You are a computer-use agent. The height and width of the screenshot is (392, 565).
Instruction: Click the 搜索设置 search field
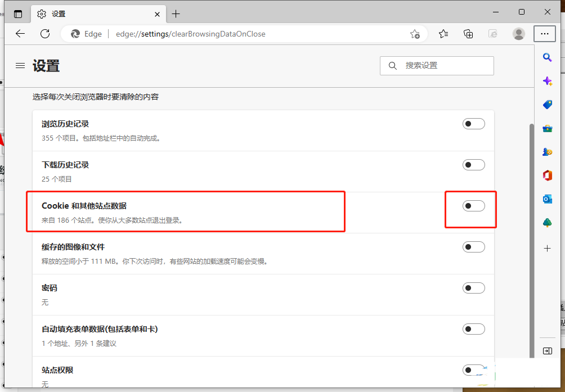pos(437,65)
